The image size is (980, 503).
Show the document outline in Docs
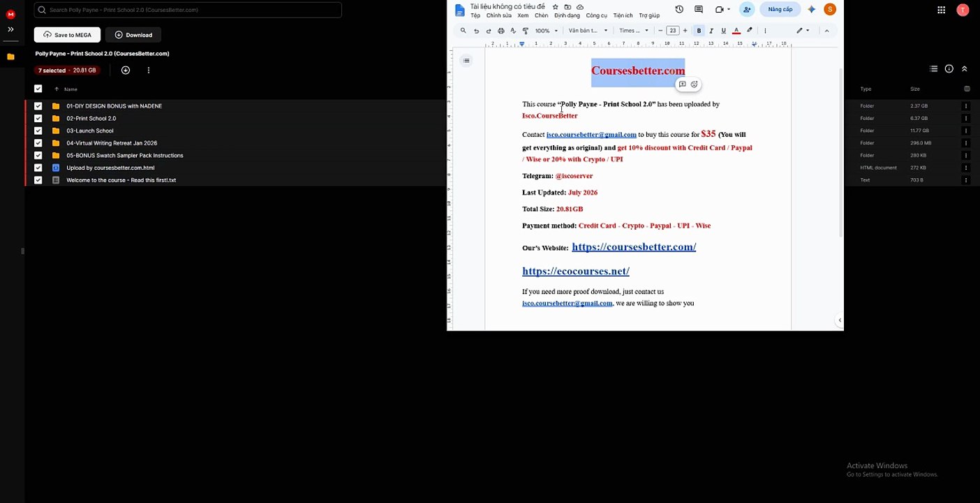tap(466, 61)
